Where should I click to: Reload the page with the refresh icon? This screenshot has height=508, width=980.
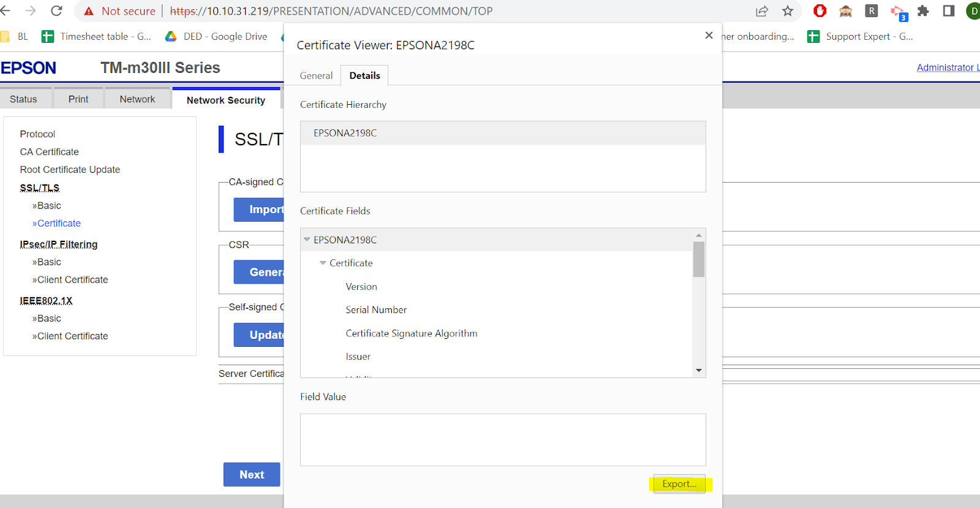click(x=56, y=11)
